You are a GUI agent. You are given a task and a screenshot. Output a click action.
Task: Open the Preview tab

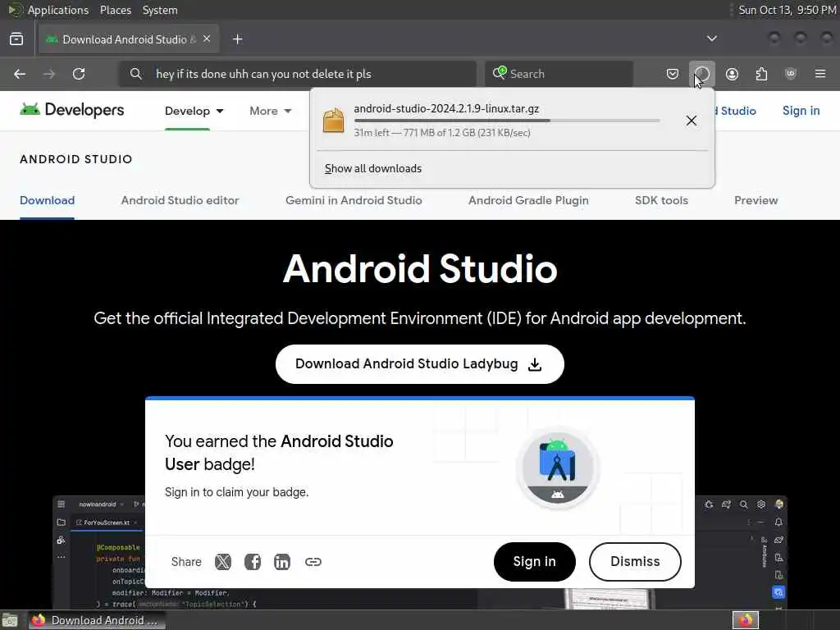756,200
